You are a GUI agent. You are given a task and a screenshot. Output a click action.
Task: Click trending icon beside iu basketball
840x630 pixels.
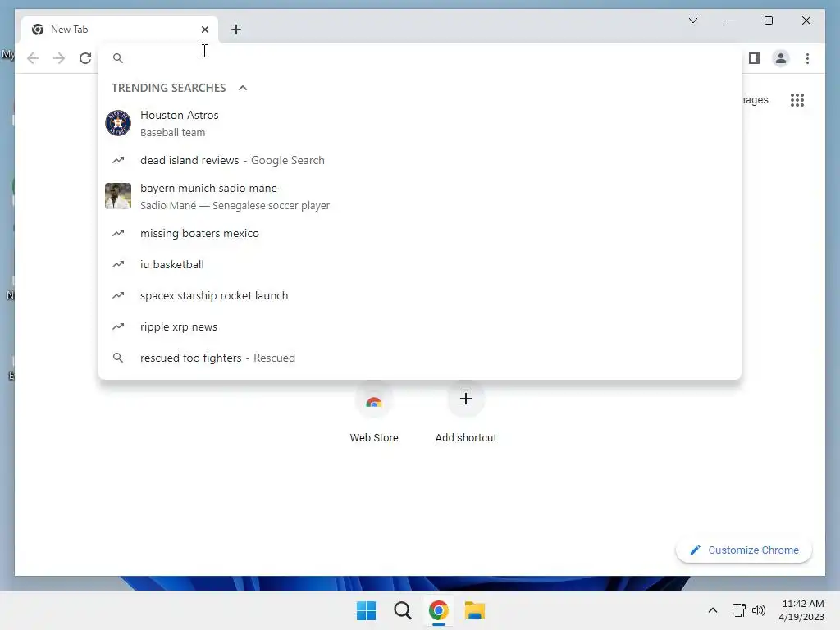click(118, 264)
